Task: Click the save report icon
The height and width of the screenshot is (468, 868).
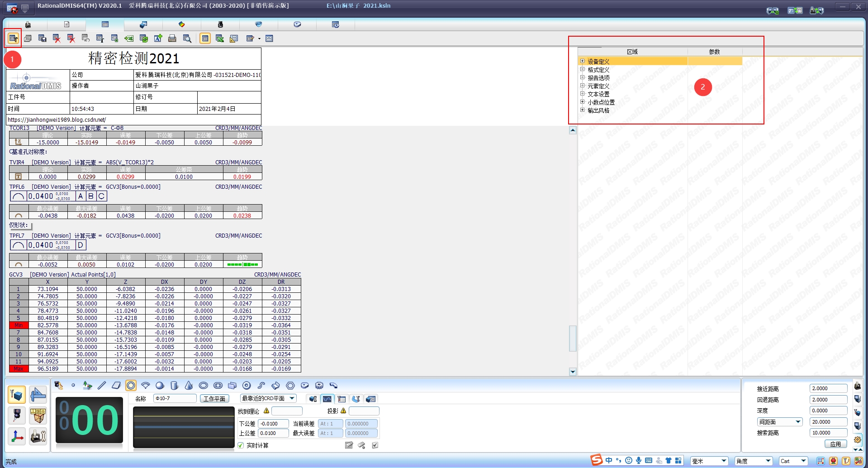Action: coord(42,38)
